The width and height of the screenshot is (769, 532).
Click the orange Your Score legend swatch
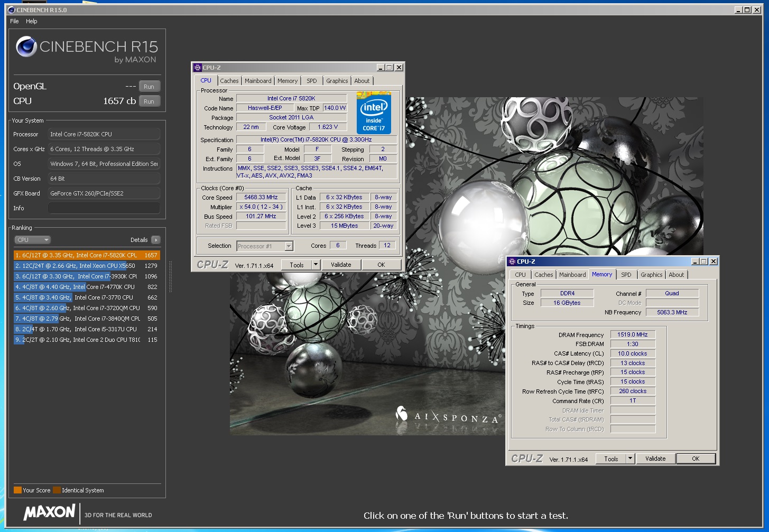click(x=17, y=490)
